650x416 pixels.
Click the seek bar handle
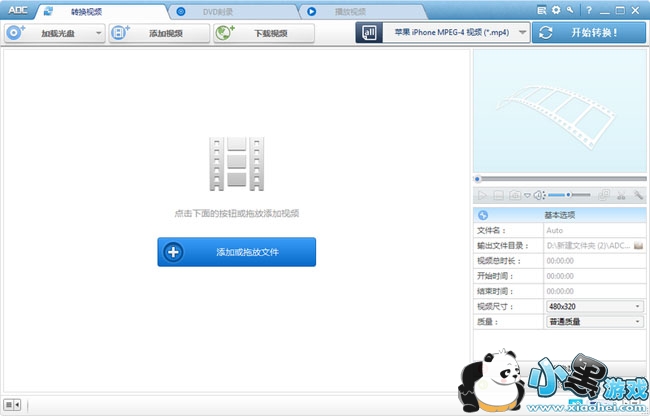coord(477,179)
